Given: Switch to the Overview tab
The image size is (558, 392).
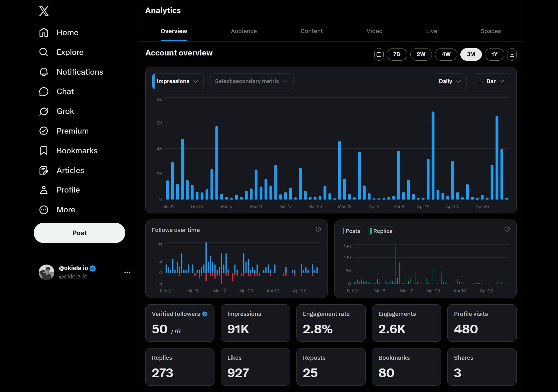Looking at the screenshot, I should 174,31.
